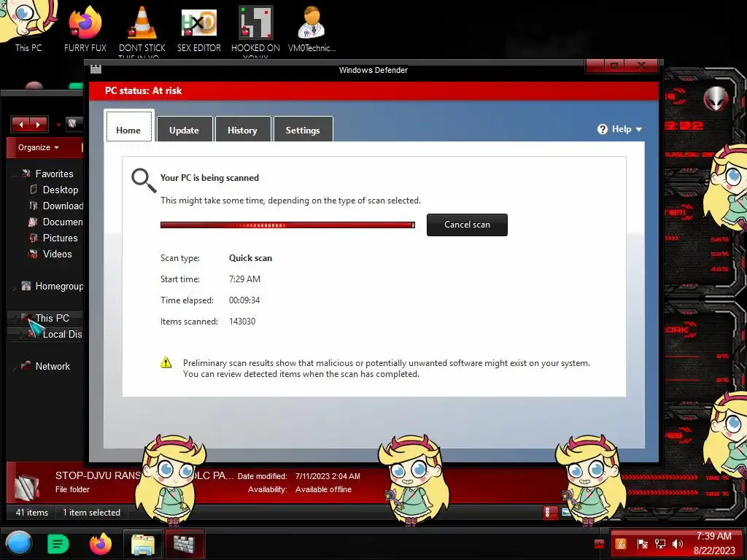The width and height of the screenshot is (747, 560).
Task: Click the 00:09:34 elapsed time
Action: point(244,300)
